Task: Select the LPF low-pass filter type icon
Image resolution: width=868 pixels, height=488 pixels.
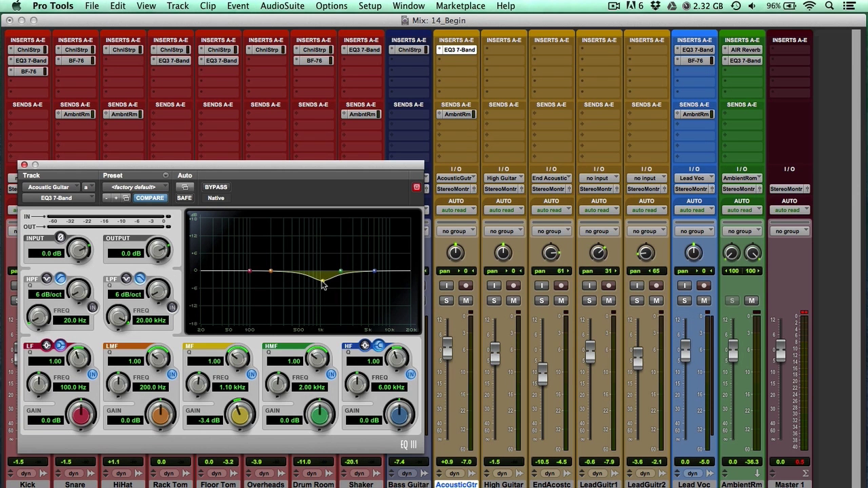Action: [140, 279]
